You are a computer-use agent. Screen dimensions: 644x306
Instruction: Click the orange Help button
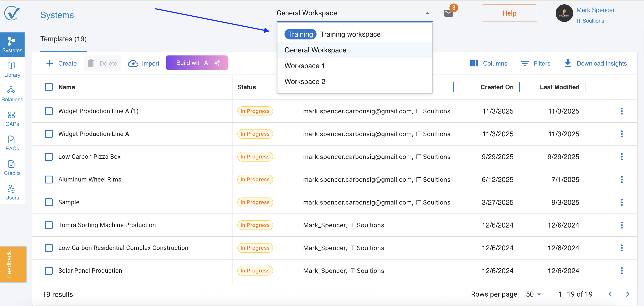pos(509,13)
